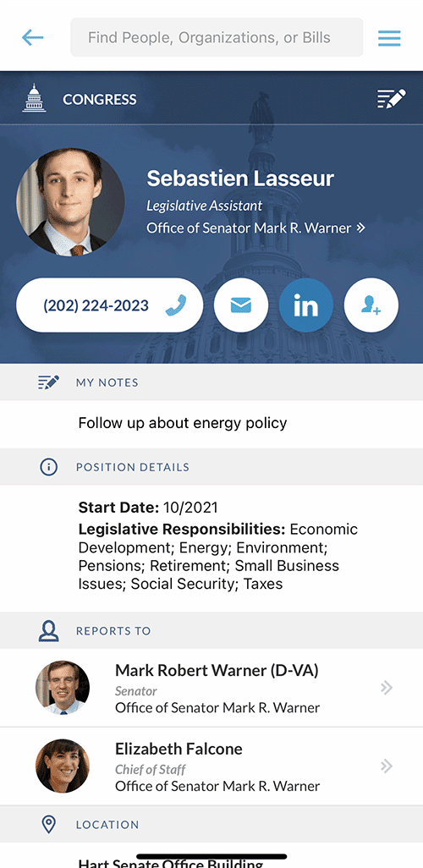Add contact with person-plus icon
Screen dimensions: 423x868
tap(371, 305)
